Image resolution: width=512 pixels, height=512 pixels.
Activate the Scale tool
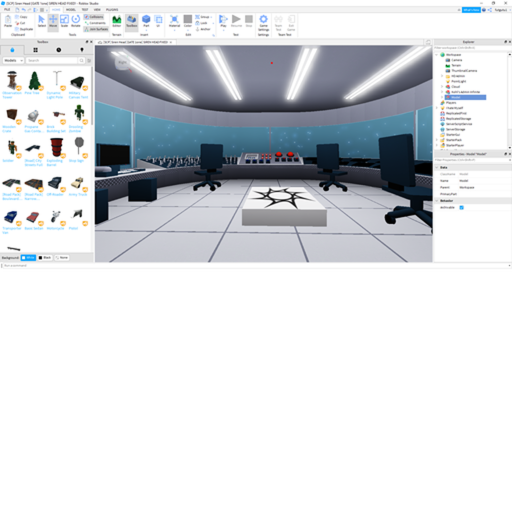click(x=64, y=21)
